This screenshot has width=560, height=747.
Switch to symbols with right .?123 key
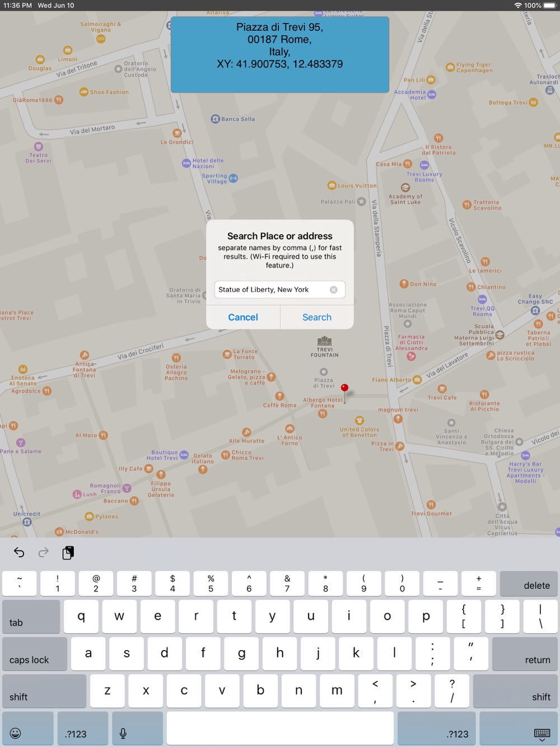[437, 729]
